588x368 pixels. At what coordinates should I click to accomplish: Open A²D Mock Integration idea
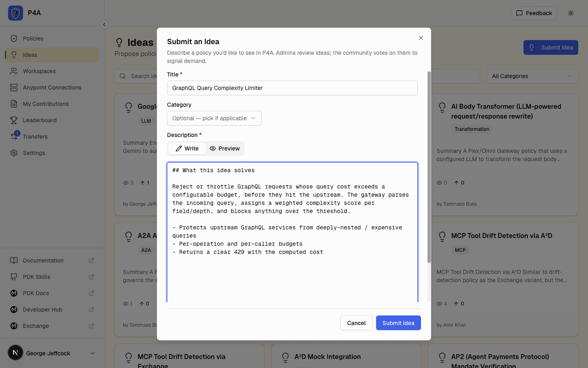click(x=327, y=357)
